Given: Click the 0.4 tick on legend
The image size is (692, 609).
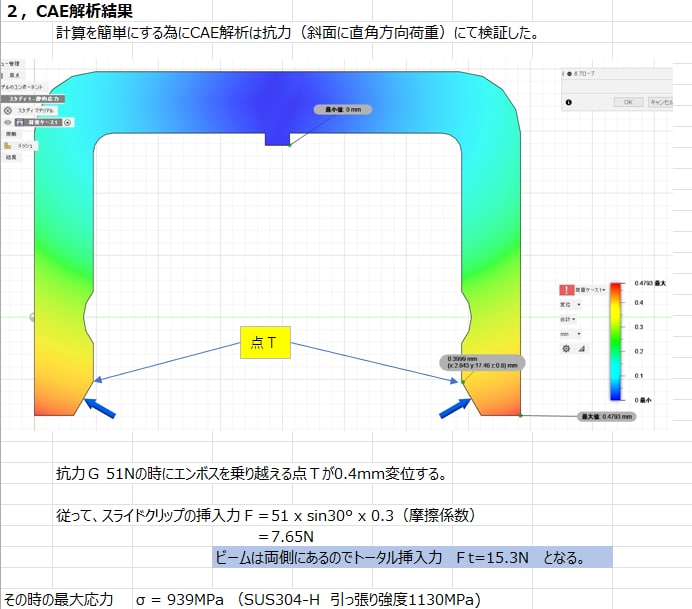Looking at the screenshot, I should (639, 303).
